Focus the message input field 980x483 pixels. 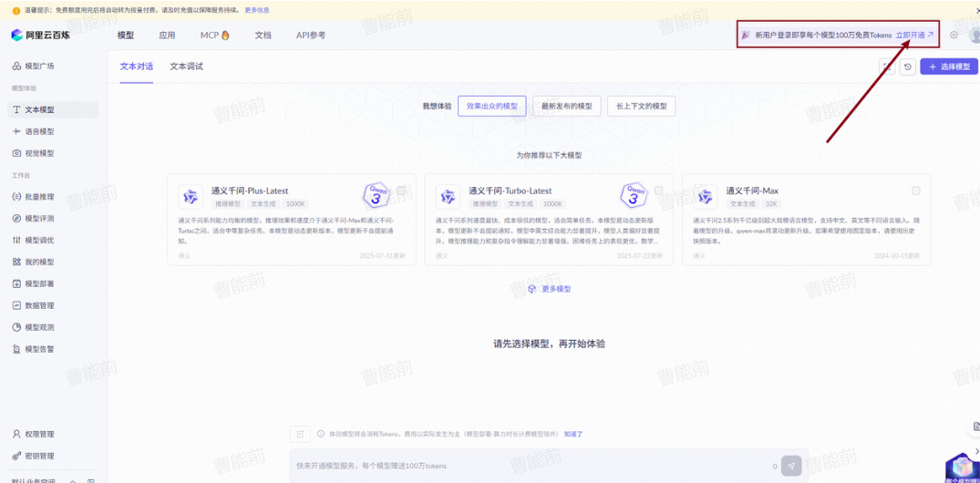(x=549, y=466)
